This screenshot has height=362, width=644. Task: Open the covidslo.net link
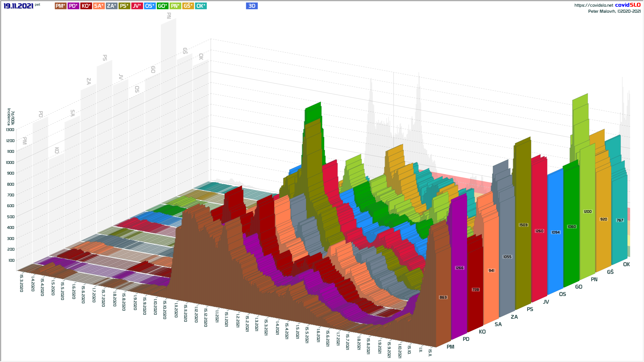(593, 5)
